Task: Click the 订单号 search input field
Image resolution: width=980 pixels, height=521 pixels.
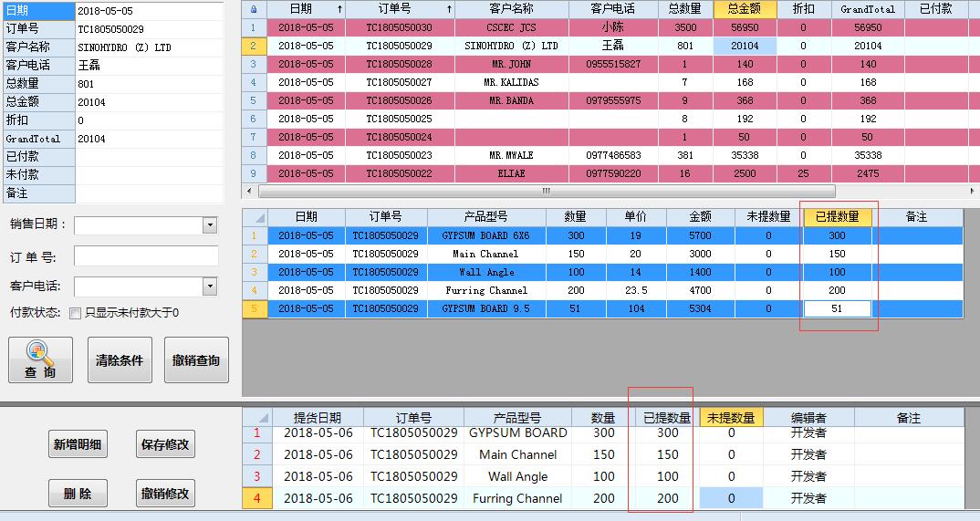Action: point(146,256)
